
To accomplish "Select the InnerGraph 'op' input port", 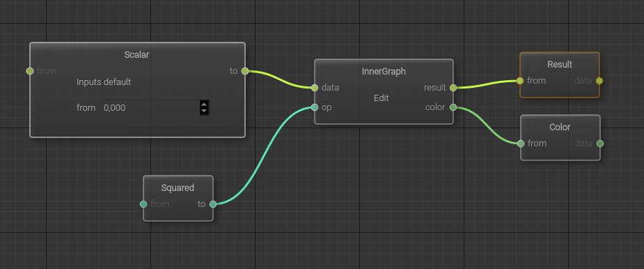I will point(315,107).
